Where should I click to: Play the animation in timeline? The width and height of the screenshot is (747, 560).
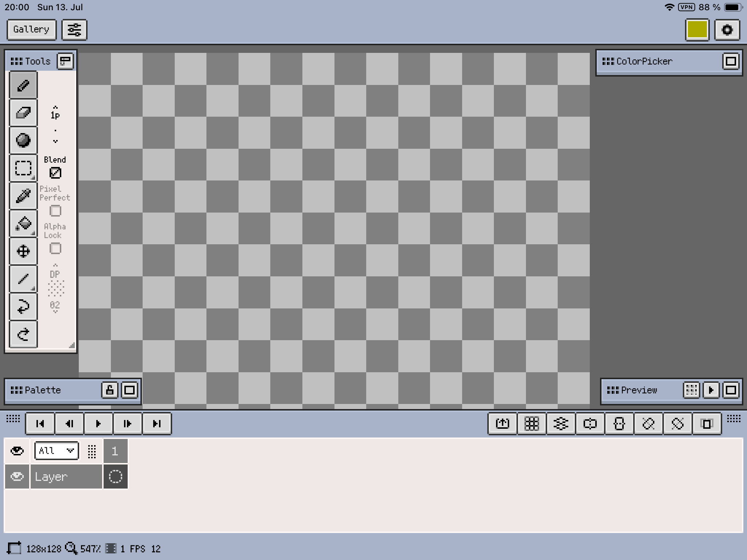(x=98, y=423)
